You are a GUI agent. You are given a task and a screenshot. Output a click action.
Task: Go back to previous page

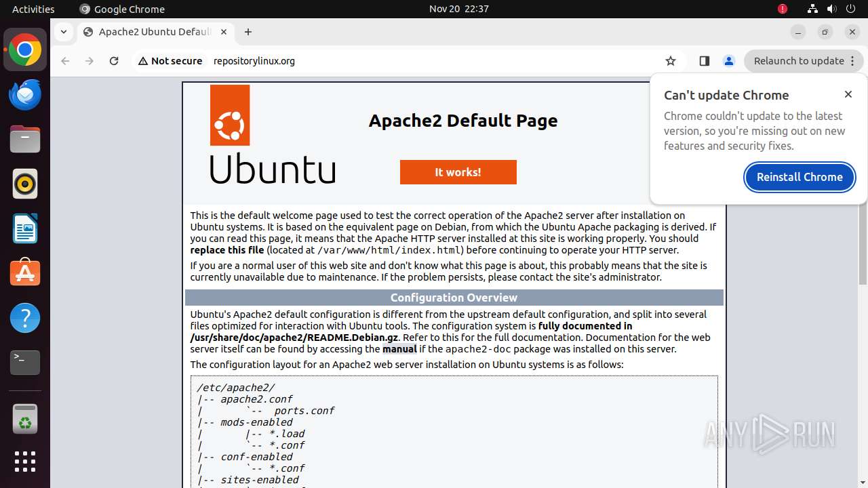point(65,61)
